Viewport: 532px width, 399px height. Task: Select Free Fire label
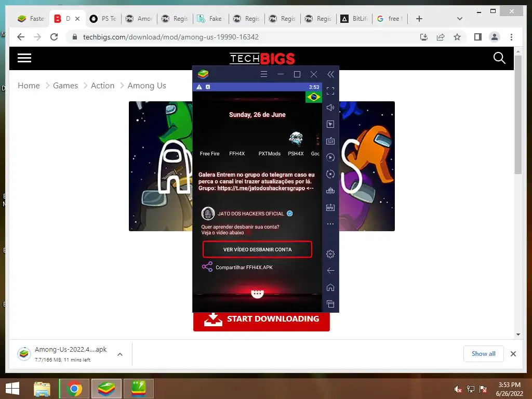click(x=210, y=154)
